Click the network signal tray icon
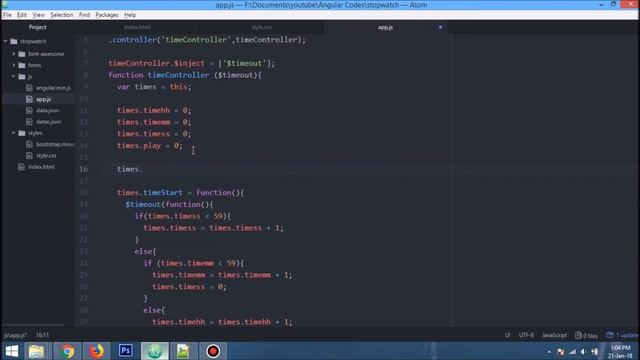 coord(572,352)
